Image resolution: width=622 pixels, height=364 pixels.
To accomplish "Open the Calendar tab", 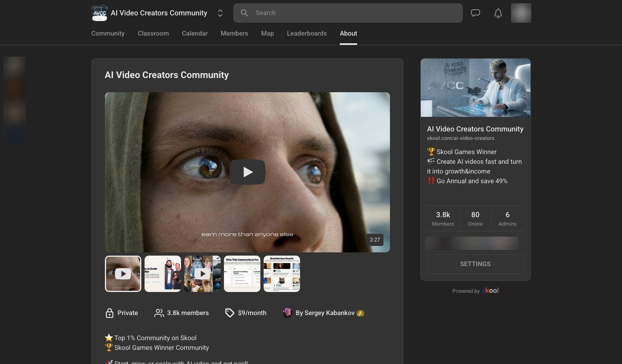I will coord(195,34).
